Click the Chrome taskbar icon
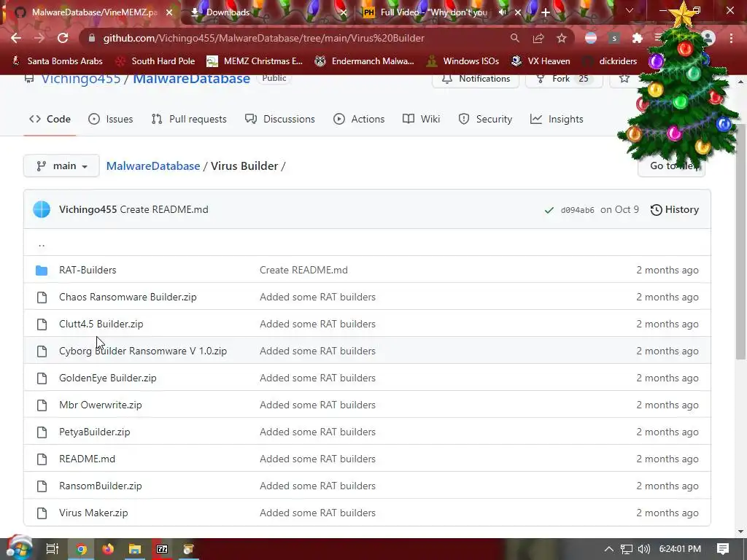 point(81,549)
